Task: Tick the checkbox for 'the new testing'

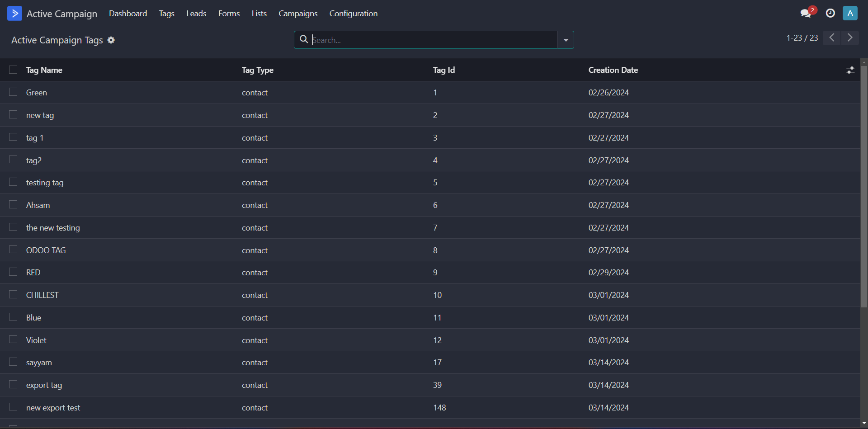Action: tap(13, 227)
